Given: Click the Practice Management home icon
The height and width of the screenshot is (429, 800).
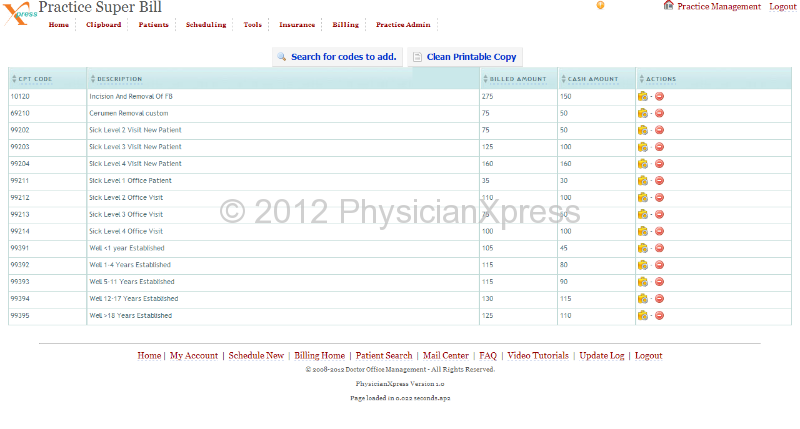Looking at the screenshot, I should click(668, 6).
